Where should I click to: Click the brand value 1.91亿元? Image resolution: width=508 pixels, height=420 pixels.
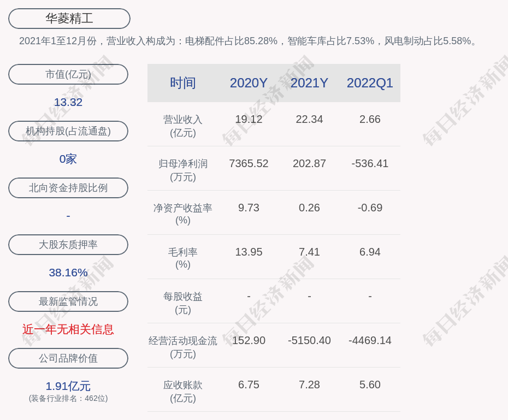68,386
